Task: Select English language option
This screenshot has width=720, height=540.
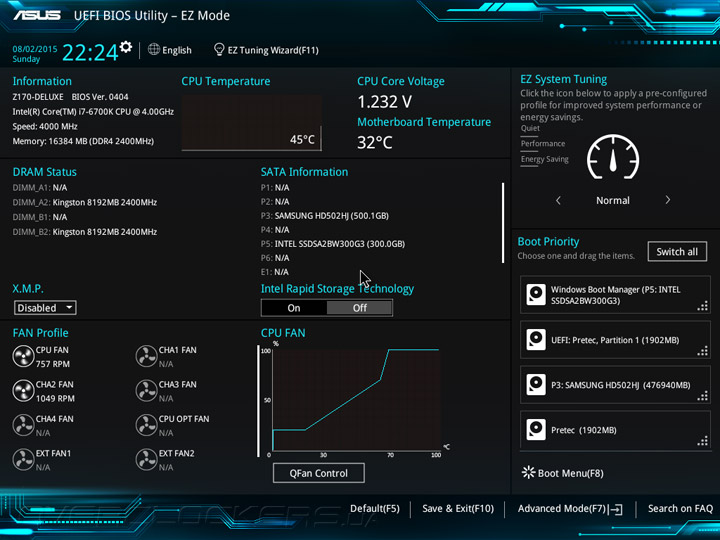Action: 177,50
